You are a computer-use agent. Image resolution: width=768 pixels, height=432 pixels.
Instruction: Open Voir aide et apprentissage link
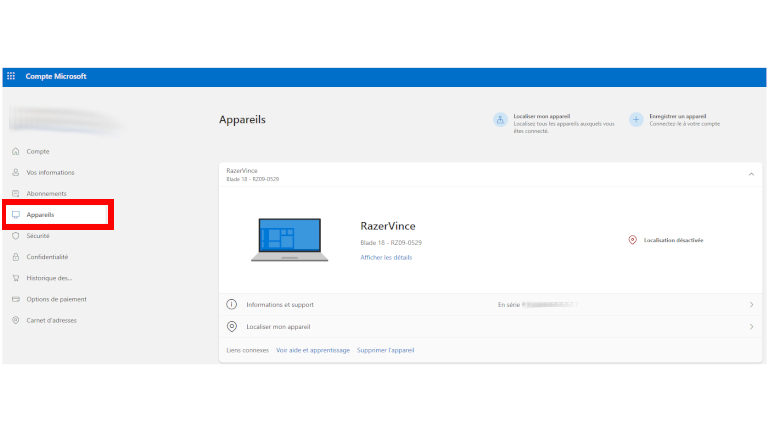pyautogui.click(x=313, y=350)
